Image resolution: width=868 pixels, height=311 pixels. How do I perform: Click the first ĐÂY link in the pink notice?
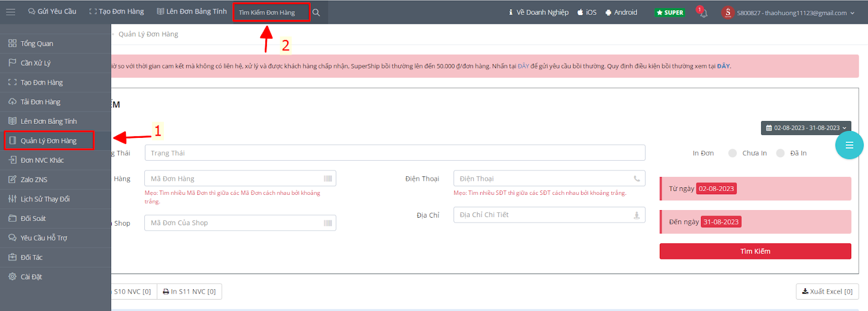(x=523, y=66)
